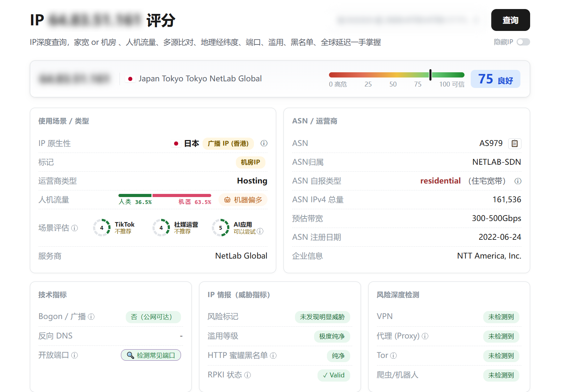Image resolution: width=568 pixels, height=392 pixels.
Task: Click the NetLab Global value in 服务商 row
Action: point(241,256)
